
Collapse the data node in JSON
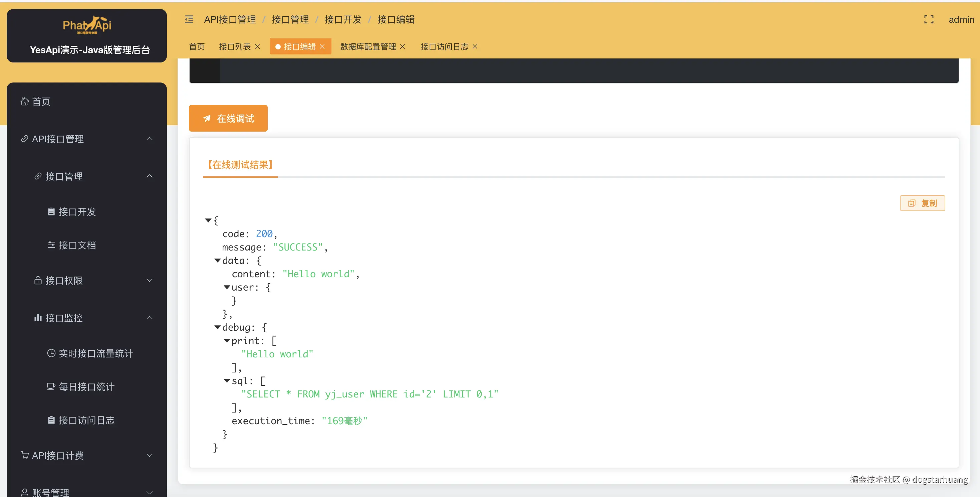pos(218,261)
